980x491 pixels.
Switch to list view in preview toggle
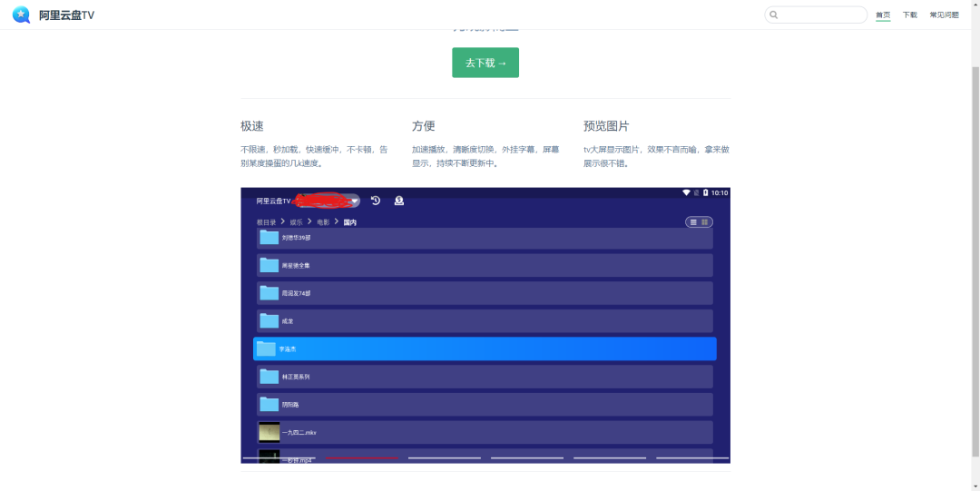pos(693,222)
